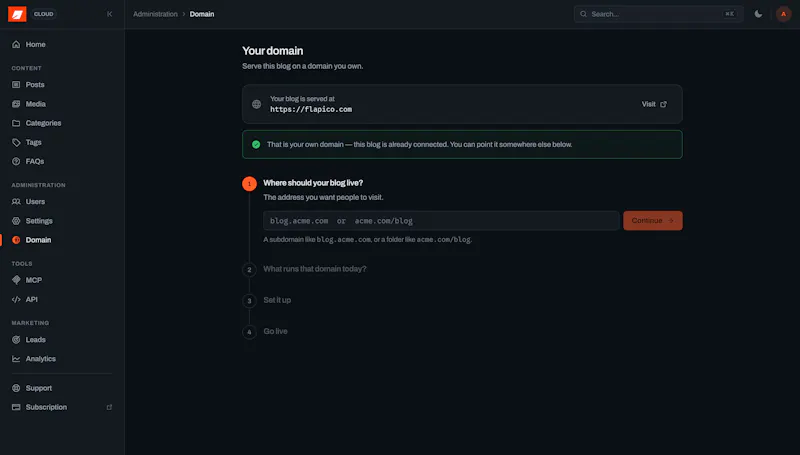Click the Settings gear icon
800x455 pixels.
click(16, 221)
